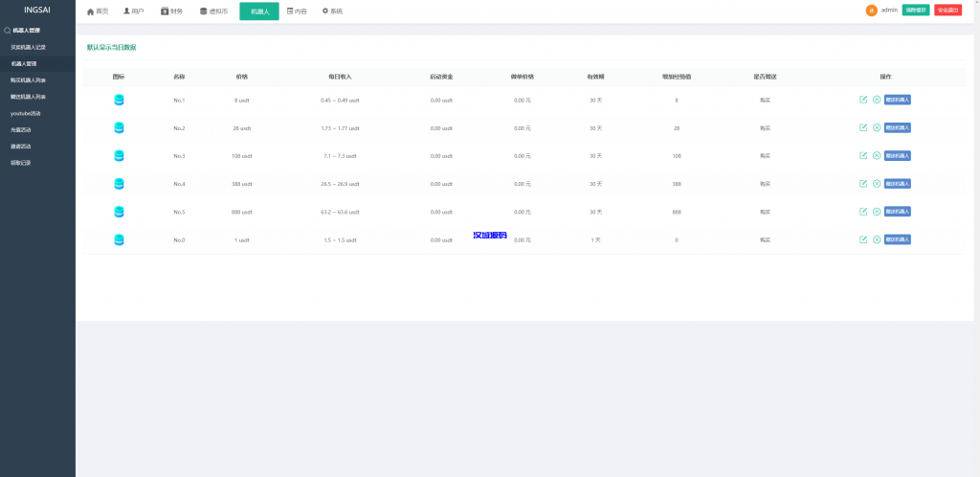Click the green 清除缓存 button

tap(916, 11)
